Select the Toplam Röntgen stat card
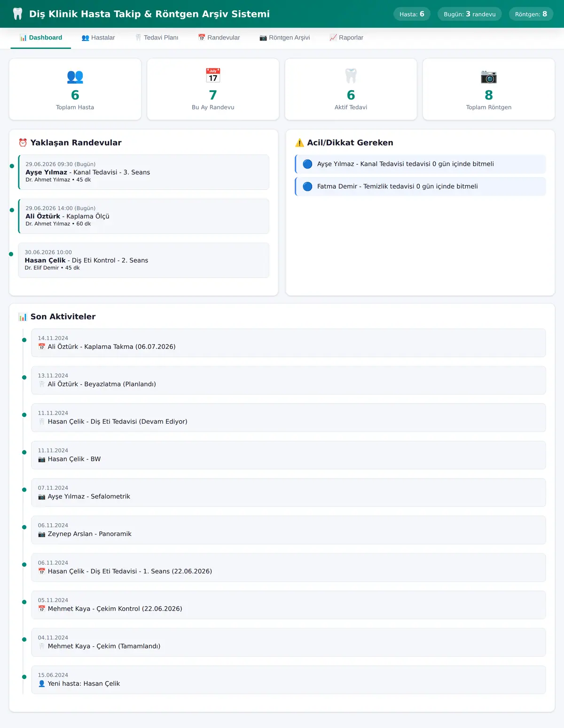The width and height of the screenshot is (564, 728). tap(489, 89)
